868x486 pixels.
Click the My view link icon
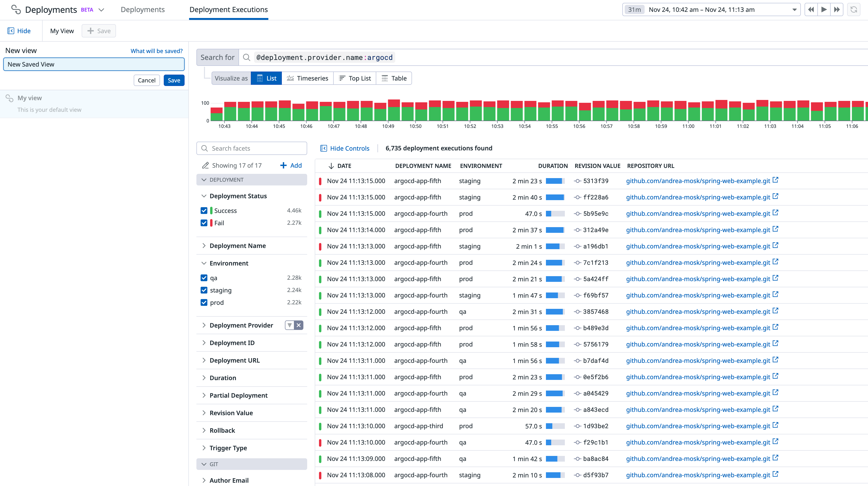pos(9,98)
